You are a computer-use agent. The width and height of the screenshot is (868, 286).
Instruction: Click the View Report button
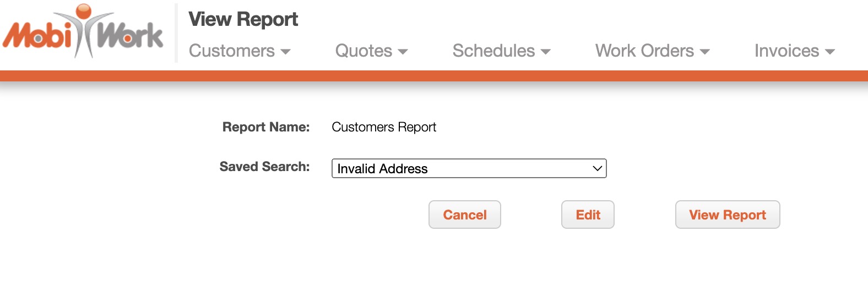(x=727, y=215)
